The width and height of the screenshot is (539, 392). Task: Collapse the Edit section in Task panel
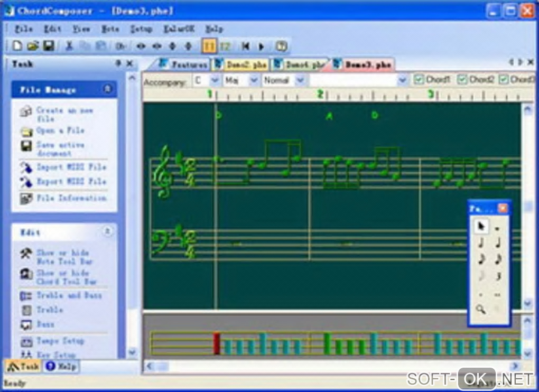click(x=107, y=231)
